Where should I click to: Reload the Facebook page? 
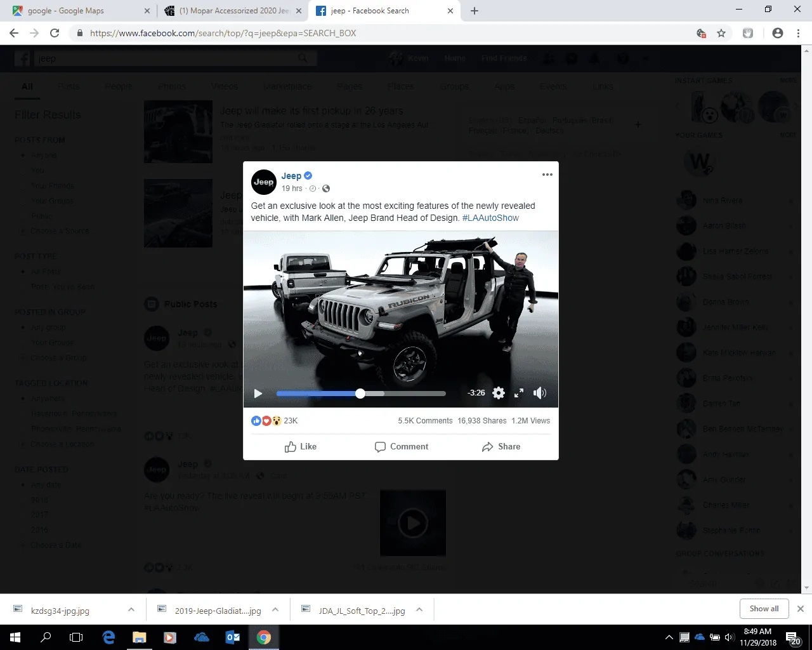pos(55,33)
